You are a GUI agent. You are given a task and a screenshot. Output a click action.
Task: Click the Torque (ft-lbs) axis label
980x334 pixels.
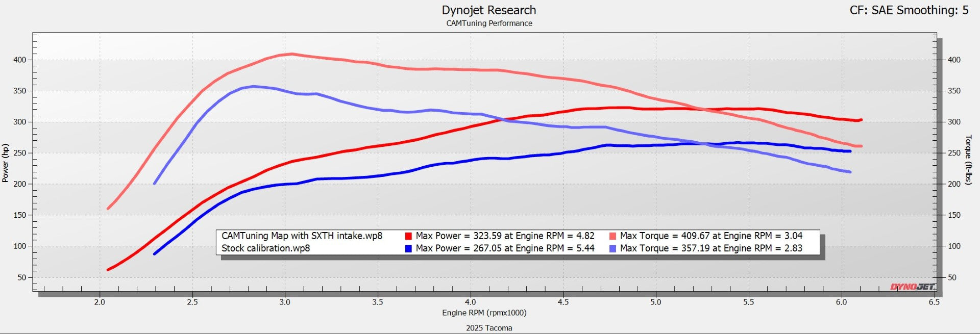coord(968,160)
